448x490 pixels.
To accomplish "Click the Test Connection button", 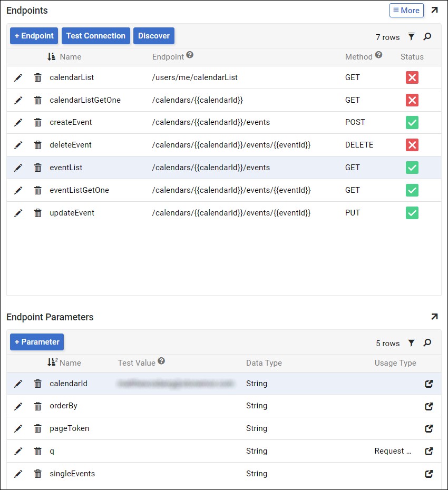I will pyautogui.click(x=96, y=36).
